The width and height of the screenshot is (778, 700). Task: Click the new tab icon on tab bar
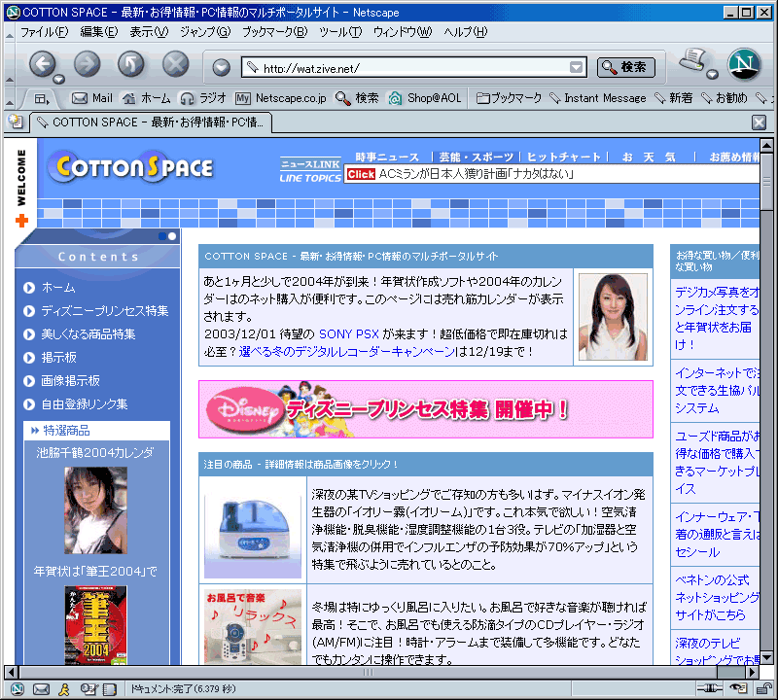[16, 122]
